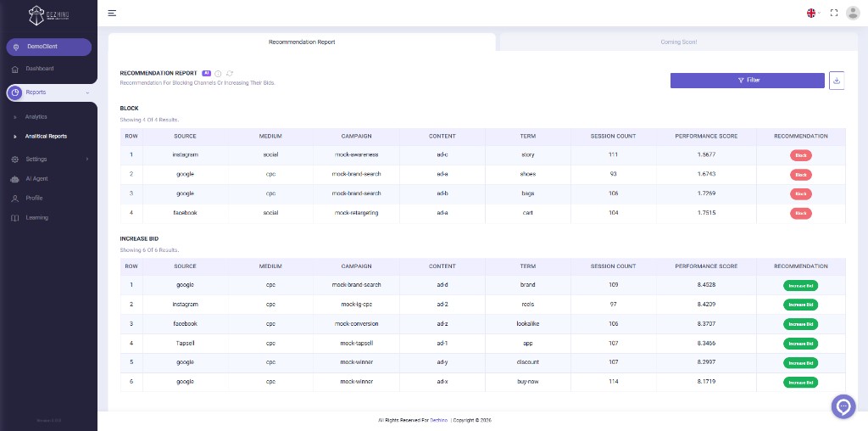
Task: Select the DemoClient entry
Action: tap(48, 48)
